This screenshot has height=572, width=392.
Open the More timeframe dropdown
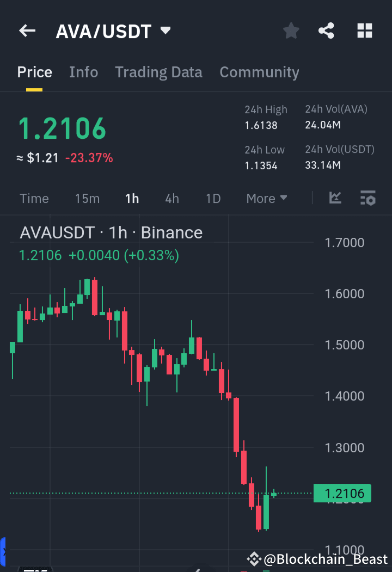(266, 198)
